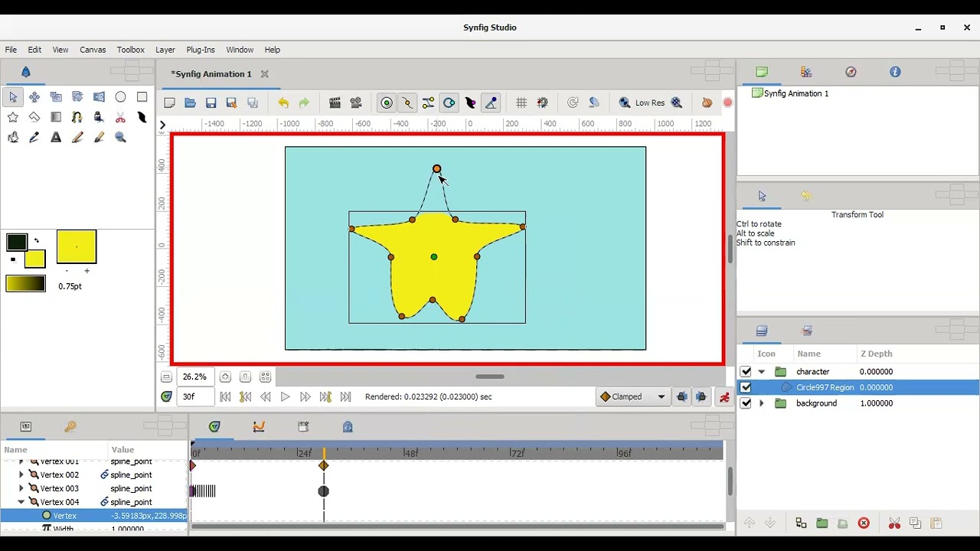Image resolution: width=980 pixels, height=551 pixels.
Task: Seek to the end frame
Action: click(345, 396)
